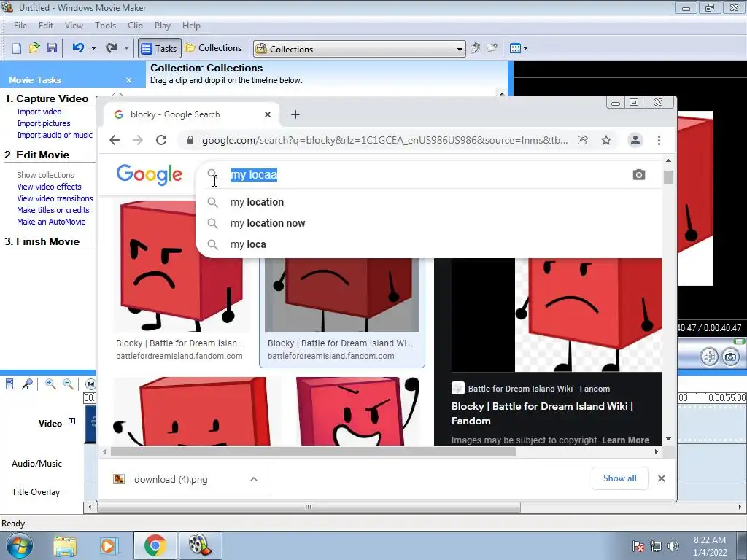Viewport: 747px width, 560px height.
Task: Open the Help menu
Action: (x=191, y=26)
